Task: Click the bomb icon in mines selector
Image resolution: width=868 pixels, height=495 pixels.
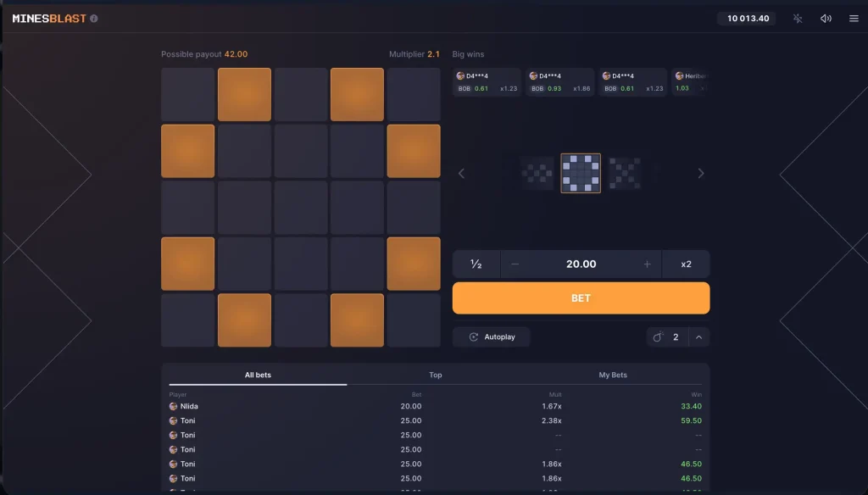Action: click(658, 337)
